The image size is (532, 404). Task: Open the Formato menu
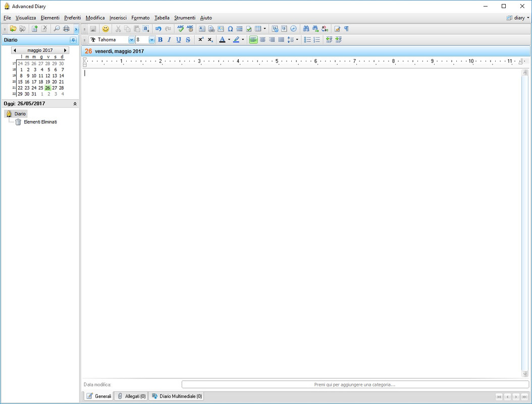tap(140, 18)
